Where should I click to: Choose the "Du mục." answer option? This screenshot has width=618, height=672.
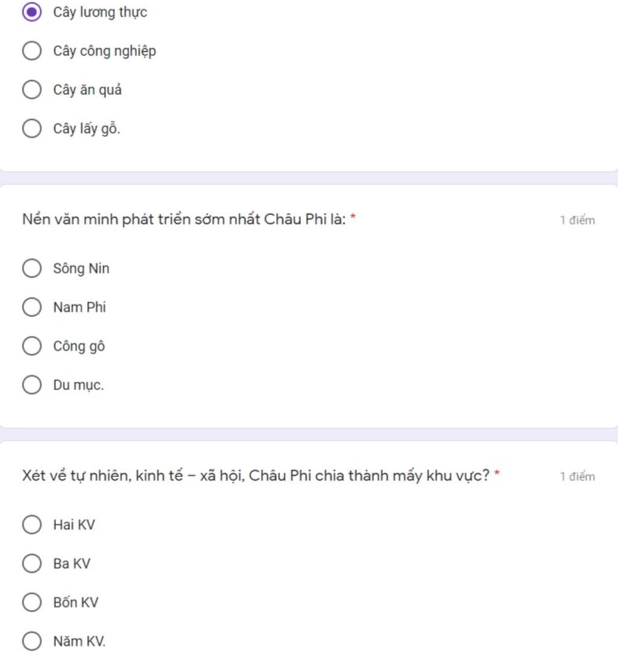pos(32,385)
